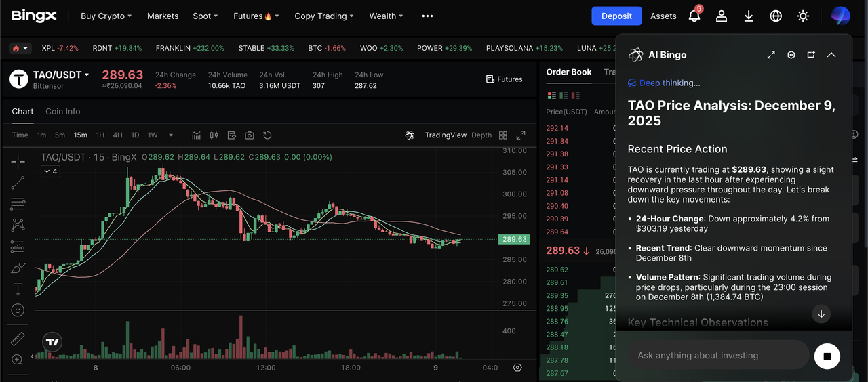The image size is (868, 382).
Task: Start a new AI Bingo chat
Action: [811, 55]
